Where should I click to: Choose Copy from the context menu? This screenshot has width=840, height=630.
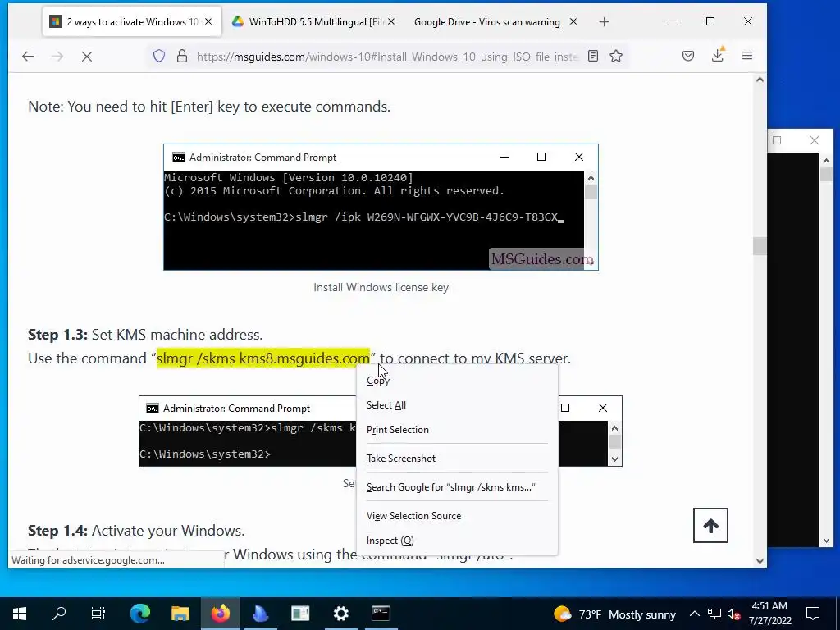457,381
